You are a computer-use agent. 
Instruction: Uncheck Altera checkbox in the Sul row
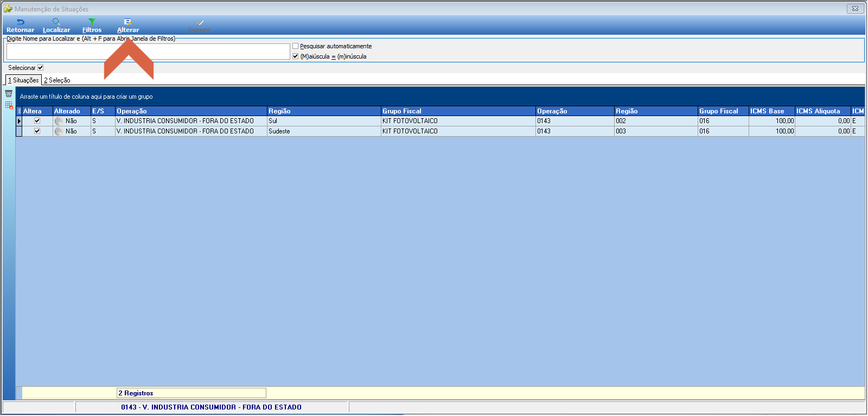37,121
